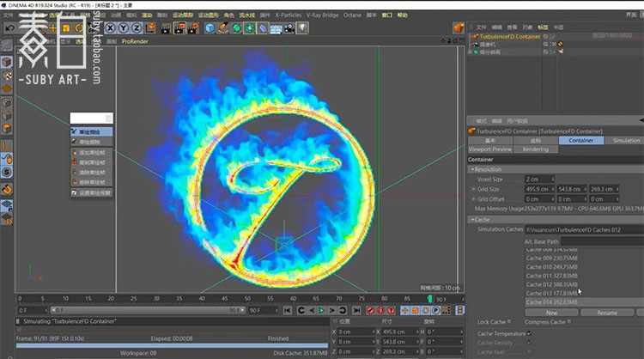Open the V-Ray Bridge menu

tap(322, 15)
